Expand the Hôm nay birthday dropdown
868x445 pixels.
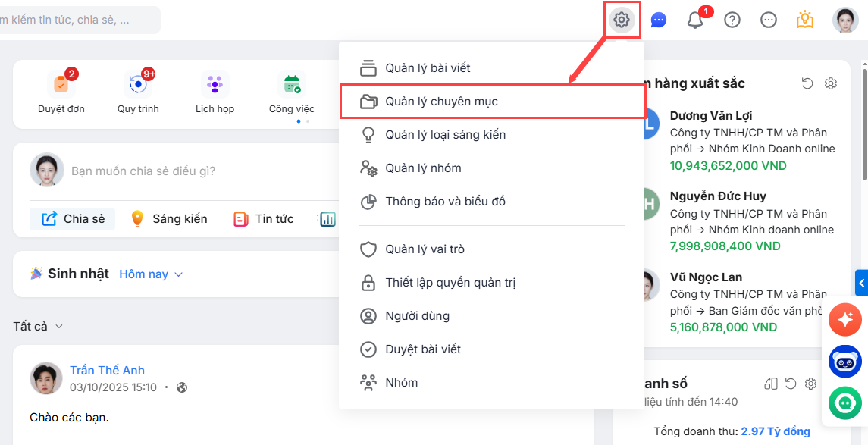(152, 274)
